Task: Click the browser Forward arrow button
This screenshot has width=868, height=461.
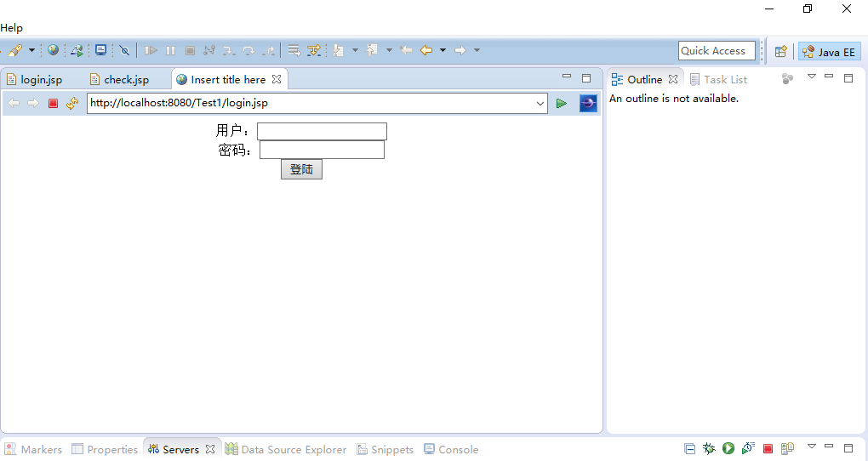Action: [33, 103]
